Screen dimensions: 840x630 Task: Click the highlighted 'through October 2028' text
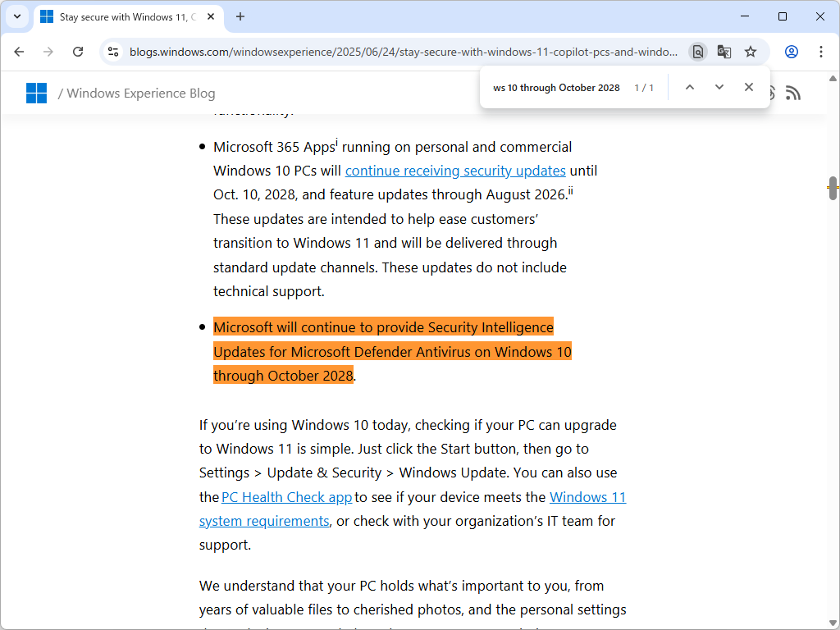tap(283, 376)
